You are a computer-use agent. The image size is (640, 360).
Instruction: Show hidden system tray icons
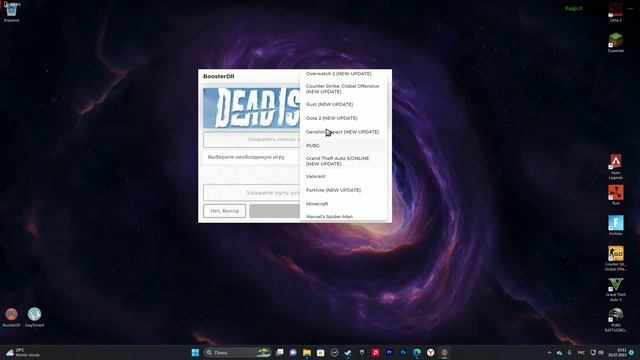(549, 353)
